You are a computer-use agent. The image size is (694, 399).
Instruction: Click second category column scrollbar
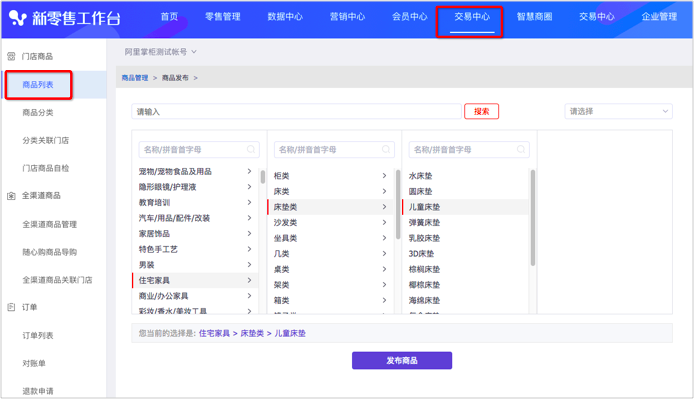pyautogui.click(x=398, y=204)
